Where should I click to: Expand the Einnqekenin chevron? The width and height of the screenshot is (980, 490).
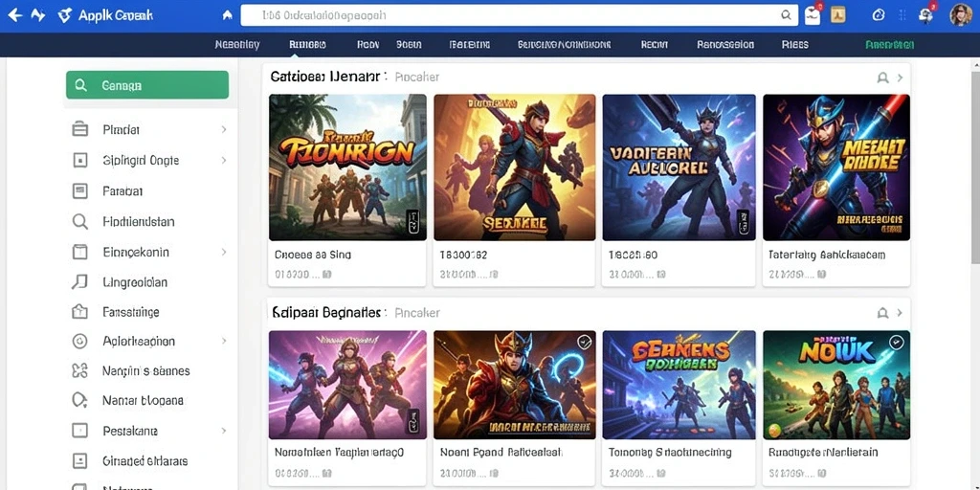(224, 252)
